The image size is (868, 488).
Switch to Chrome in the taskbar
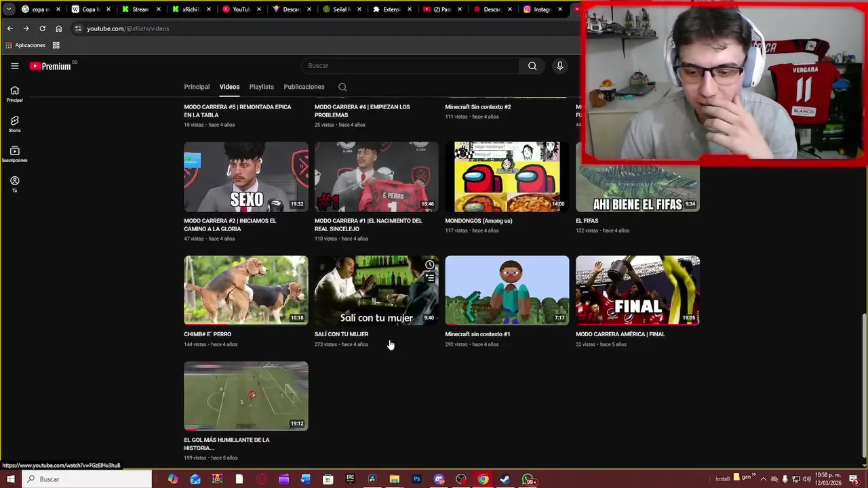[483, 479]
